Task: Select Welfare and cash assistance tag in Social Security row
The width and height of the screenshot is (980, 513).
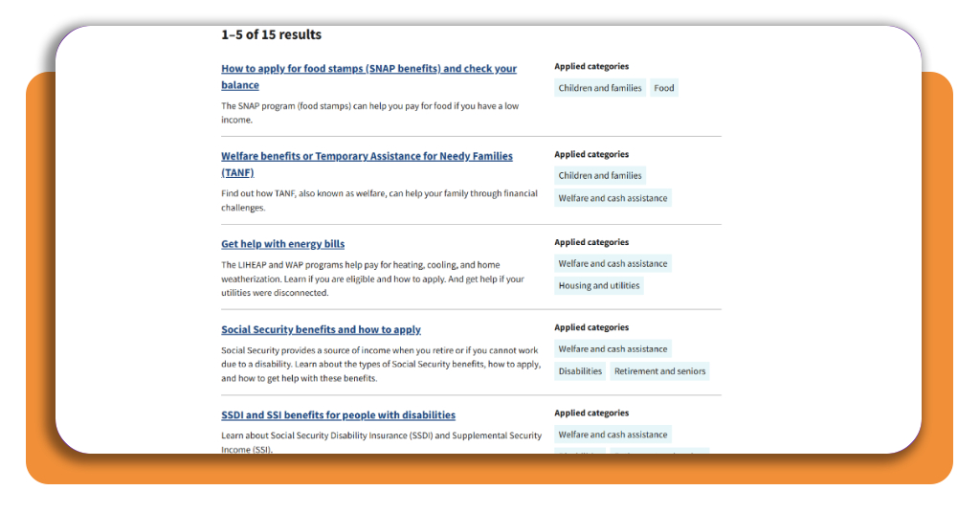Action: pos(612,349)
